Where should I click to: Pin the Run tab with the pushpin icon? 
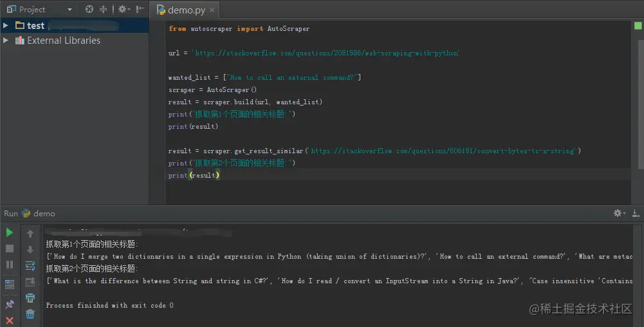pos(10,304)
